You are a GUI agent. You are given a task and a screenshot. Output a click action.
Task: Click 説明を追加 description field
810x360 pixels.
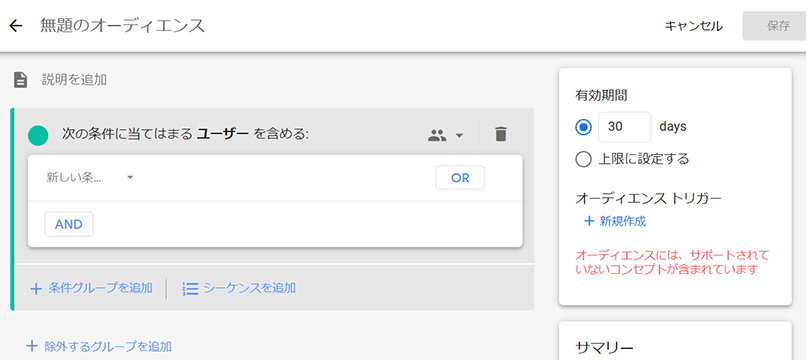[x=74, y=80]
